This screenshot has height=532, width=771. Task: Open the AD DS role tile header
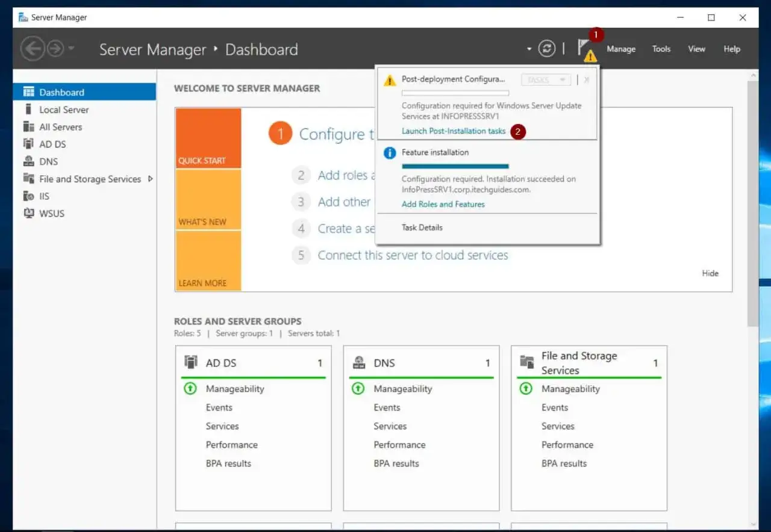click(254, 363)
